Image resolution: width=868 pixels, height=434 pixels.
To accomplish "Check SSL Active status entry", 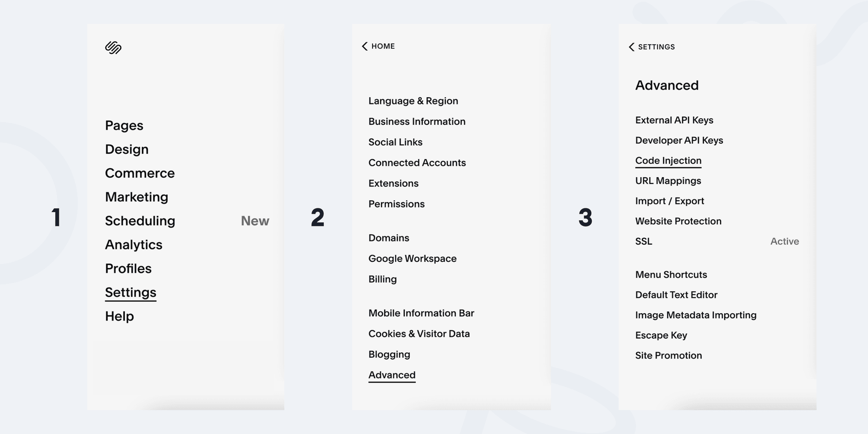I will [644, 241].
